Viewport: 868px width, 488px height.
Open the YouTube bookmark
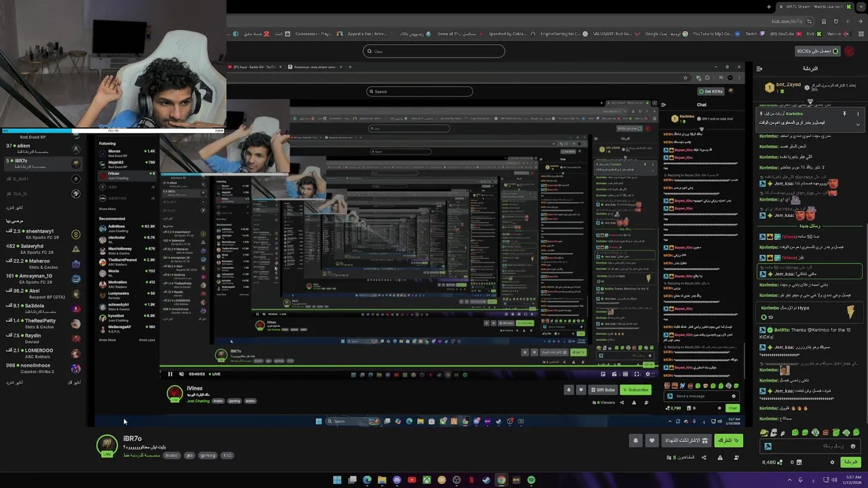click(785, 34)
